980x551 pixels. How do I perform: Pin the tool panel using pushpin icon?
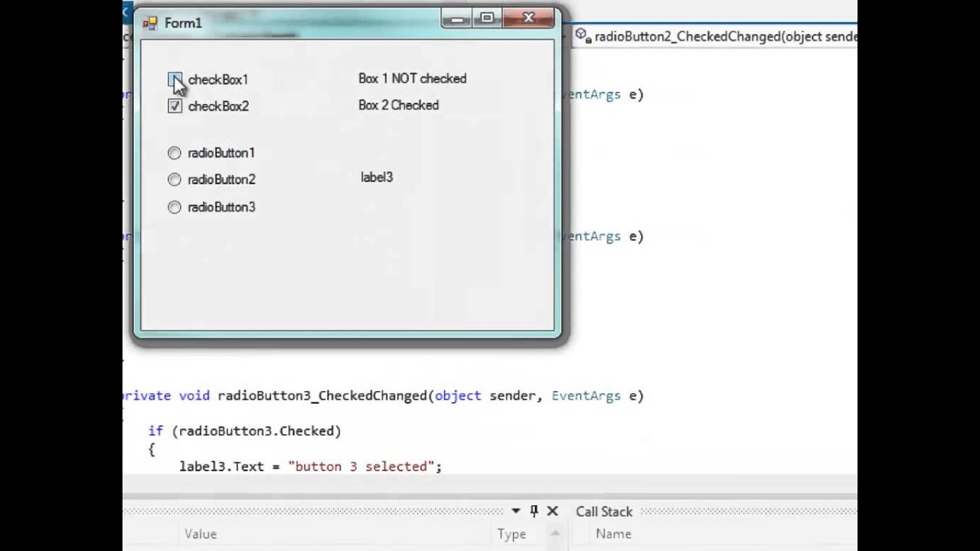pos(534,511)
